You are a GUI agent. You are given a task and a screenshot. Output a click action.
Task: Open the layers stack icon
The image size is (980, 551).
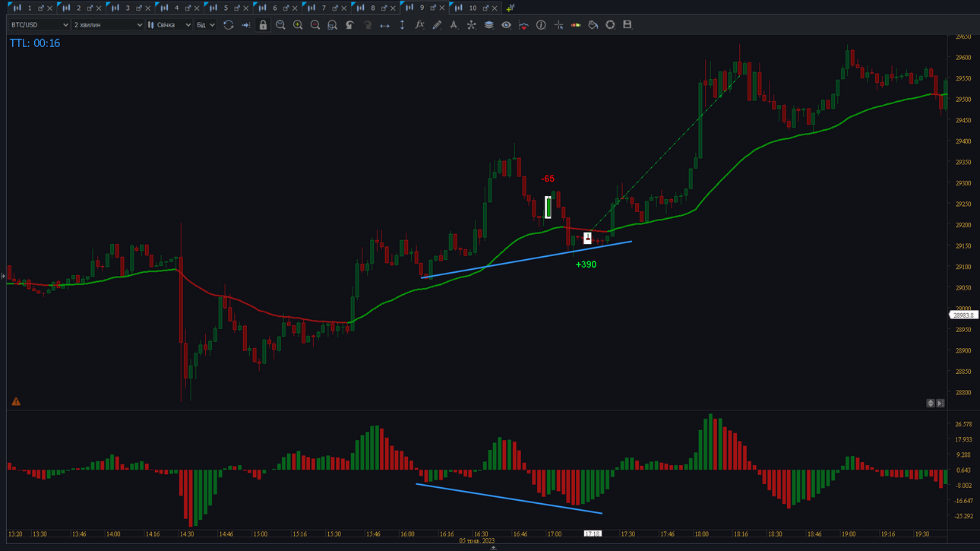click(x=488, y=25)
